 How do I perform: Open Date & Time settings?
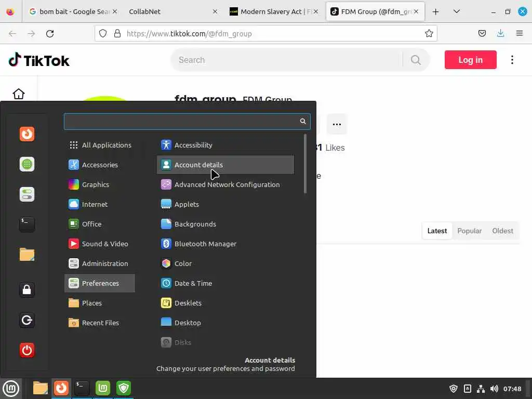click(225, 283)
